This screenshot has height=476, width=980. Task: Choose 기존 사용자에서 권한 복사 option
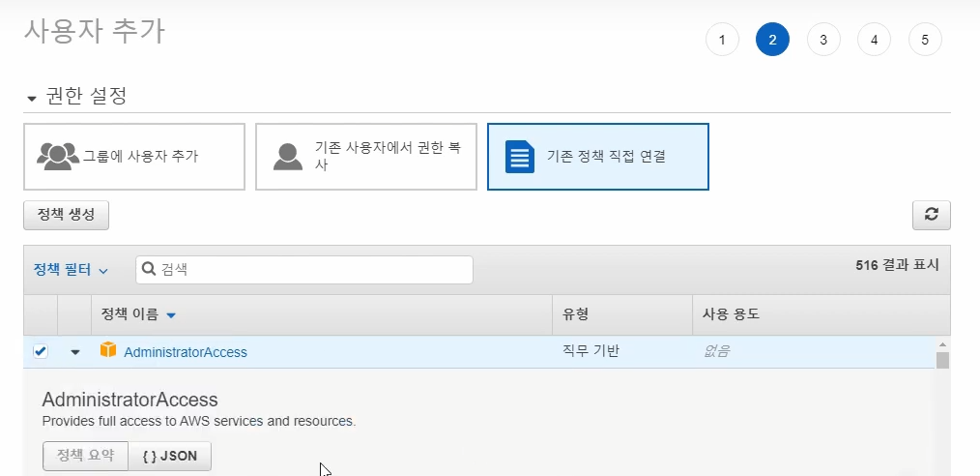coord(365,157)
